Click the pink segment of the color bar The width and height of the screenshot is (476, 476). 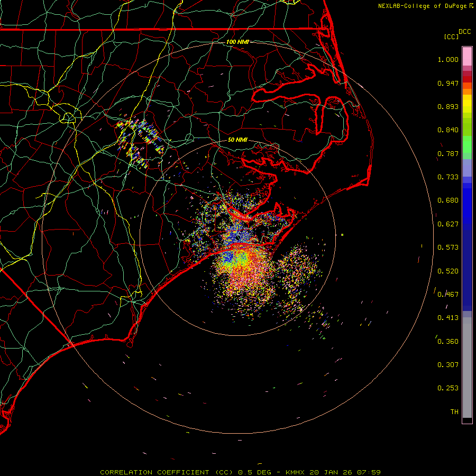click(x=467, y=57)
